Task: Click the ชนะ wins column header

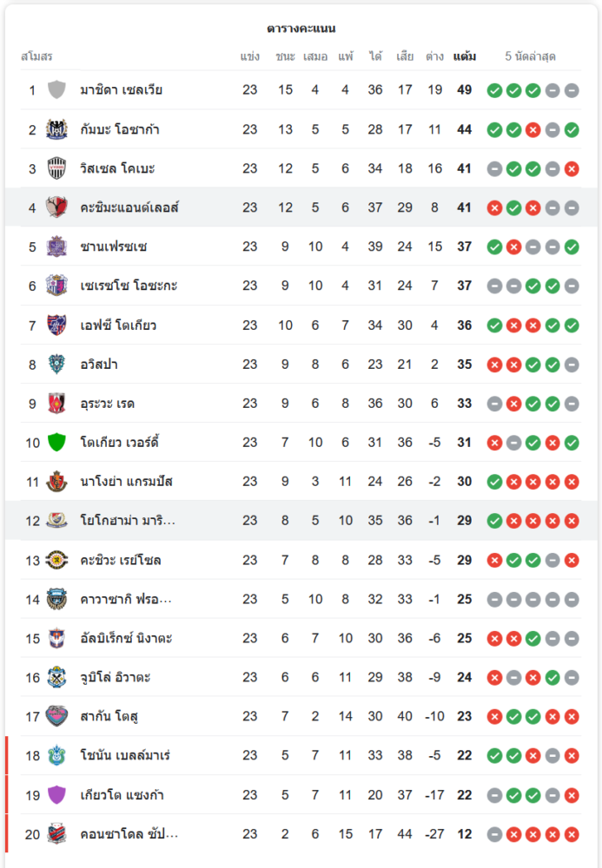Action: pyautogui.click(x=285, y=56)
